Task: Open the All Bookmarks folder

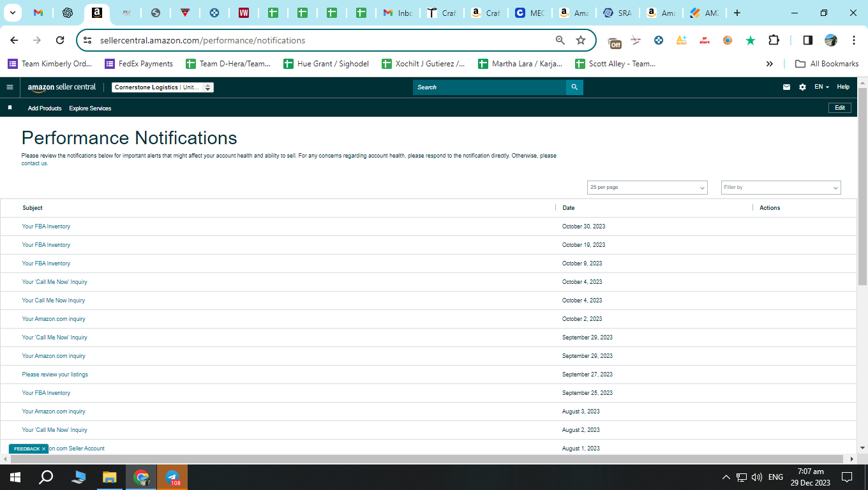Action: coord(827,64)
